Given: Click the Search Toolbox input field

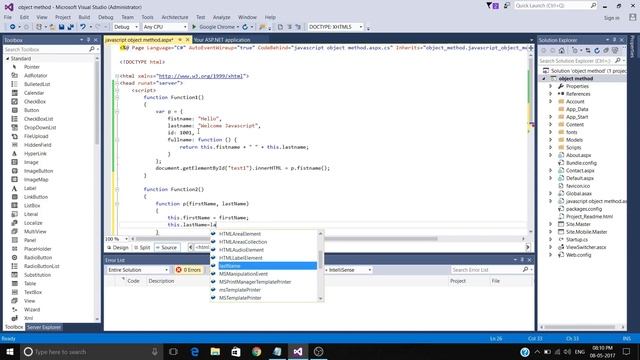Looking at the screenshot, I should (50, 49).
